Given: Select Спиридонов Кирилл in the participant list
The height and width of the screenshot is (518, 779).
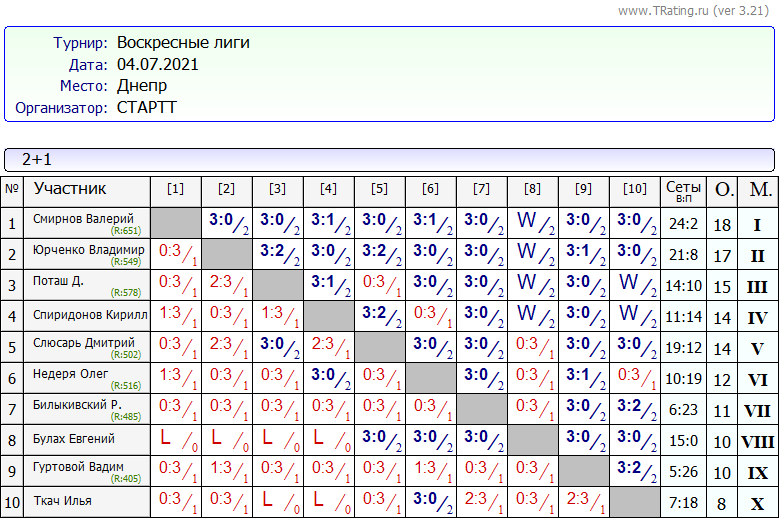Looking at the screenshot, I should coord(89,314).
